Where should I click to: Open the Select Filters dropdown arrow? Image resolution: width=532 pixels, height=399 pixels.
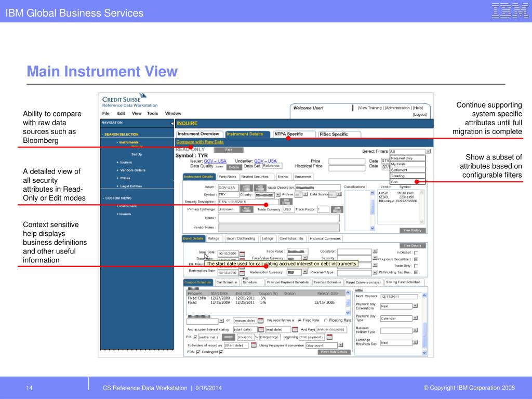(x=428, y=151)
